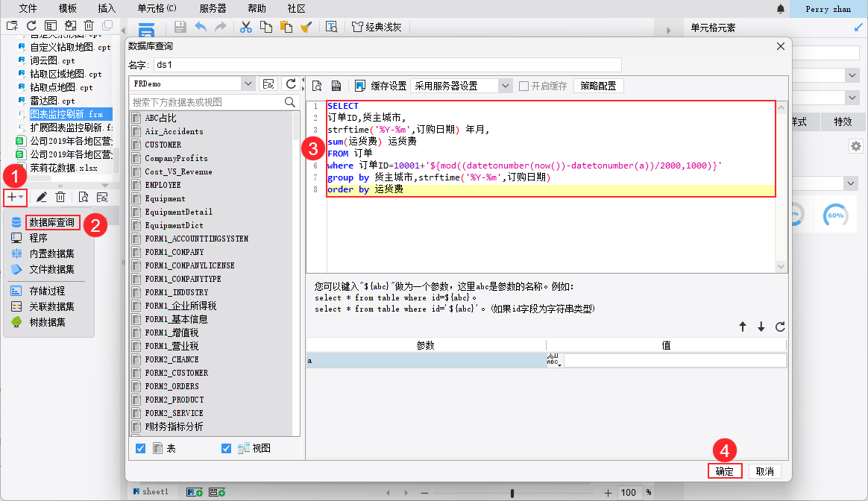Open 词云图.cpt in file tree

(53, 60)
